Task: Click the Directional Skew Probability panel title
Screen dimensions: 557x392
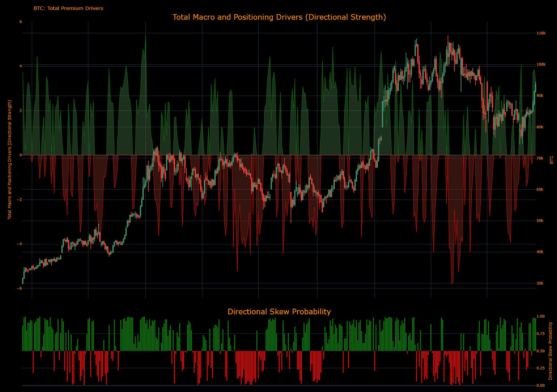Action: click(279, 312)
